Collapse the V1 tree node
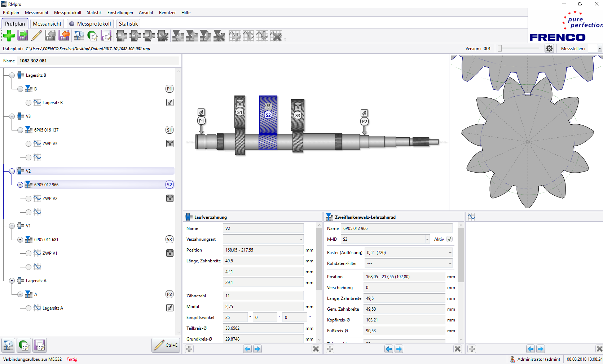This screenshot has width=603, height=364. click(12, 226)
